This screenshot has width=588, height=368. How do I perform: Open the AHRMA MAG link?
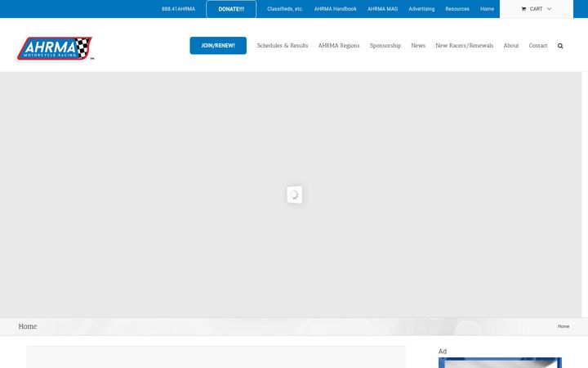(382, 9)
